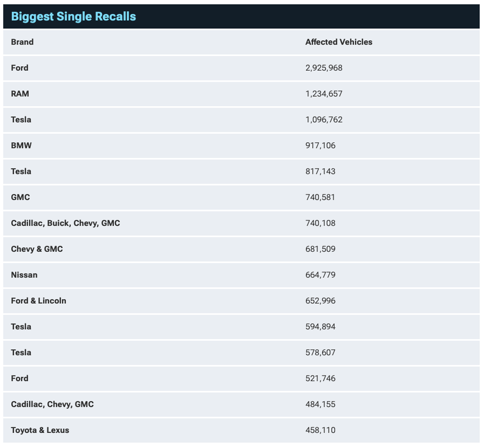Screen dimensions: 484x448
Task: Click the 740,581 value in GMC row
Action: (320, 197)
